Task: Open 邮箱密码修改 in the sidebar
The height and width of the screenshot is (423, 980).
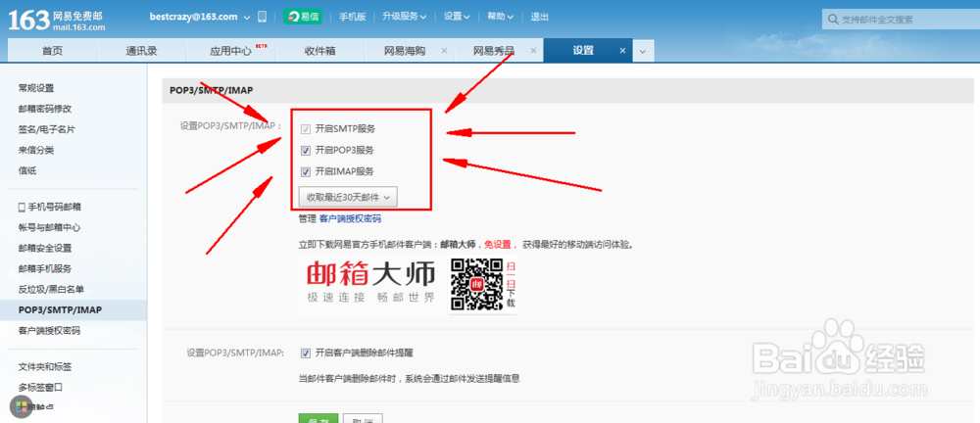Action: point(45,109)
